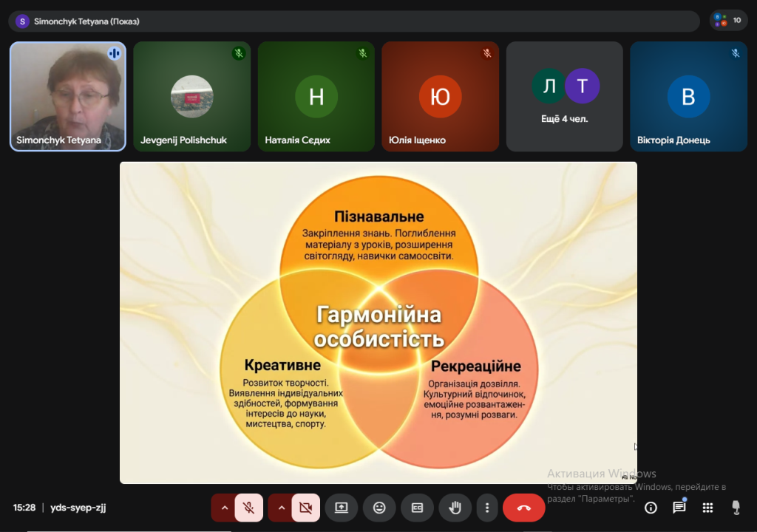Open the activities grid icon

[x=707, y=508]
